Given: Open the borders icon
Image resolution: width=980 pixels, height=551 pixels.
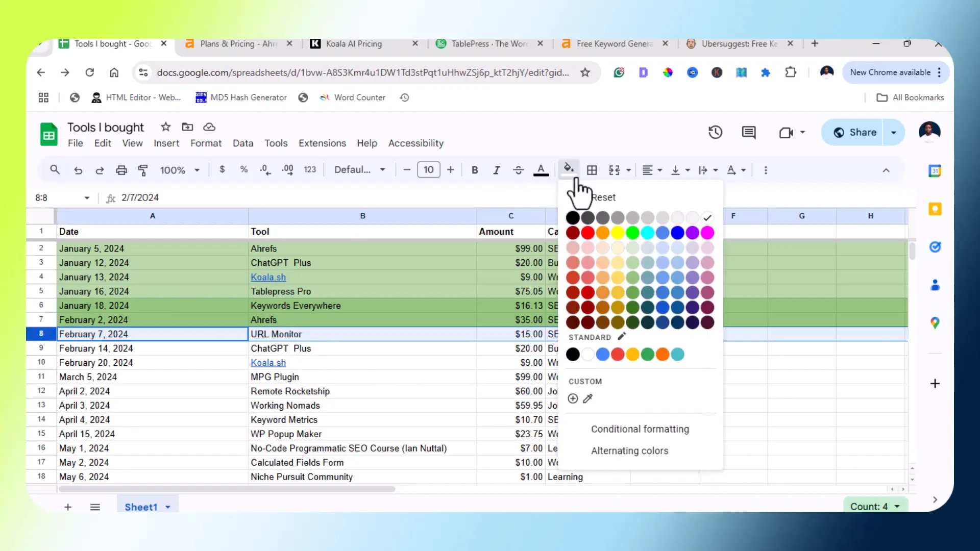Looking at the screenshot, I should coord(592,170).
